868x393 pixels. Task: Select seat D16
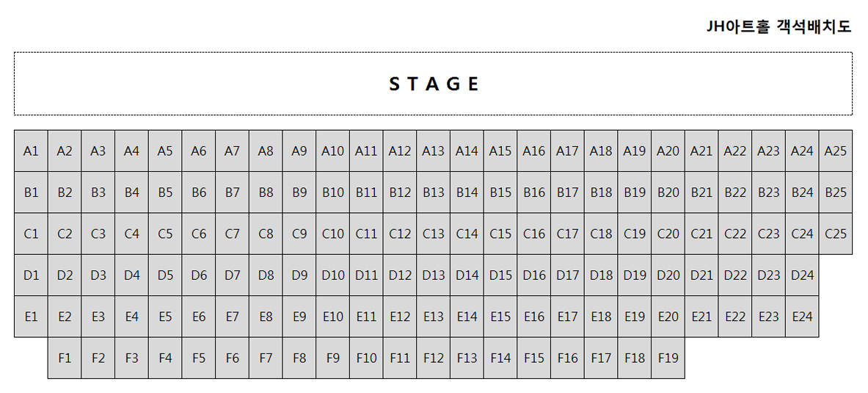(534, 275)
